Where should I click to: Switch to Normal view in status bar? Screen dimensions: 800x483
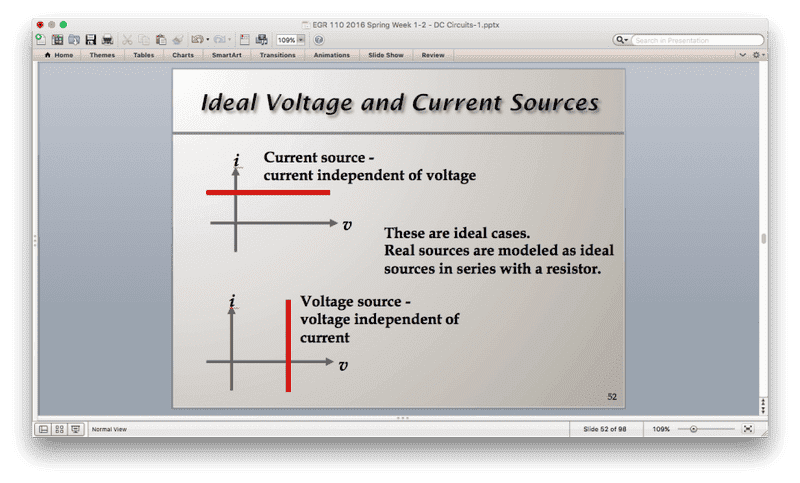point(43,429)
